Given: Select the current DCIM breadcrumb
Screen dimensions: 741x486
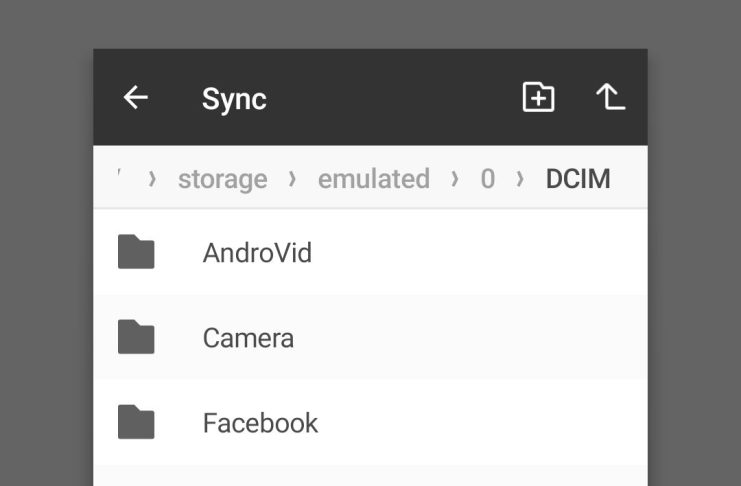Looking at the screenshot, I should pos(578,179).
